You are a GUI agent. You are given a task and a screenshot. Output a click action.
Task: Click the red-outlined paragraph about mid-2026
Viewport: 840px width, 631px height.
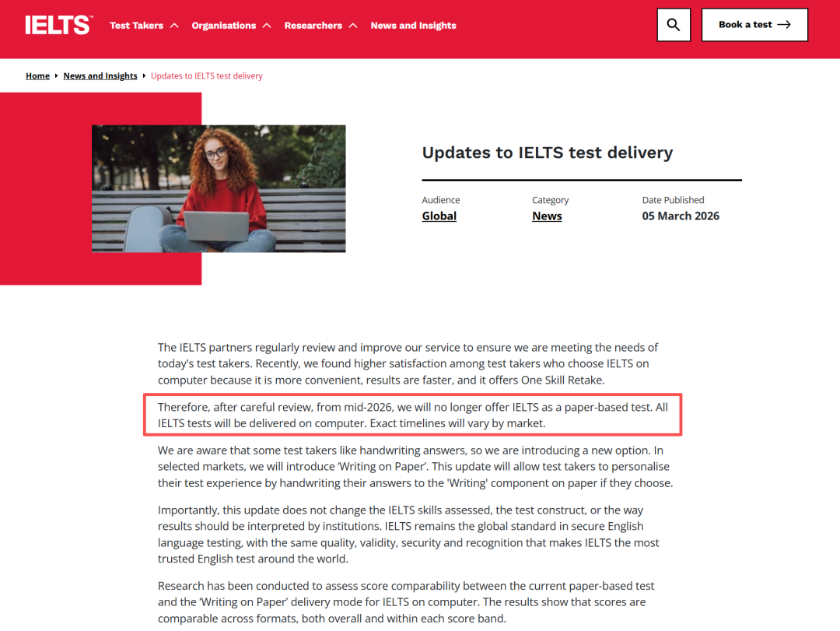pos(412,415)
